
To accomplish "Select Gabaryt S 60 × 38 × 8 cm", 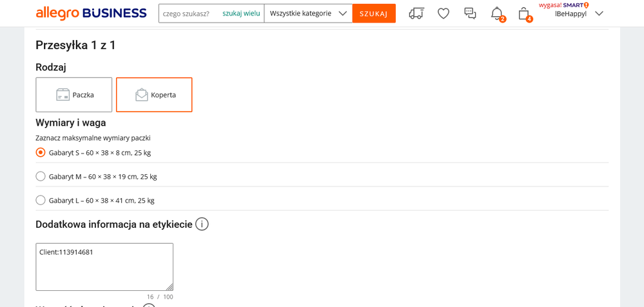I will (x=41, y=153).
